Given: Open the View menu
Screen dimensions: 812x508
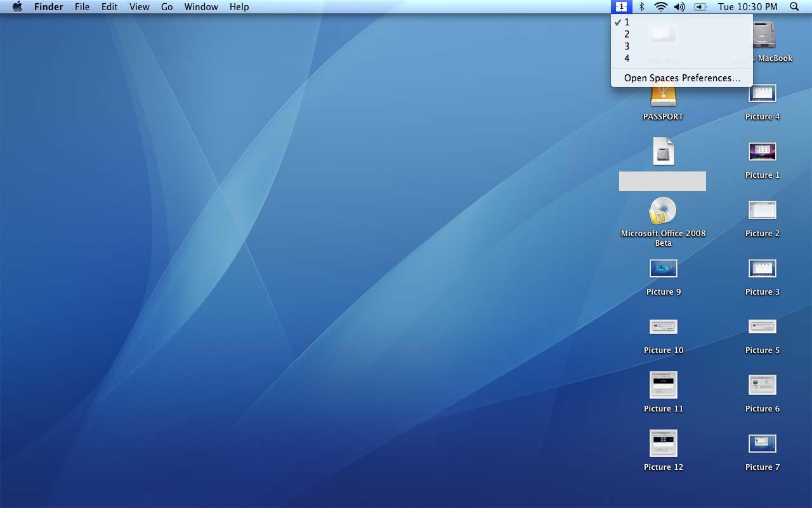Looking at the screenshot, I should 139,7.
